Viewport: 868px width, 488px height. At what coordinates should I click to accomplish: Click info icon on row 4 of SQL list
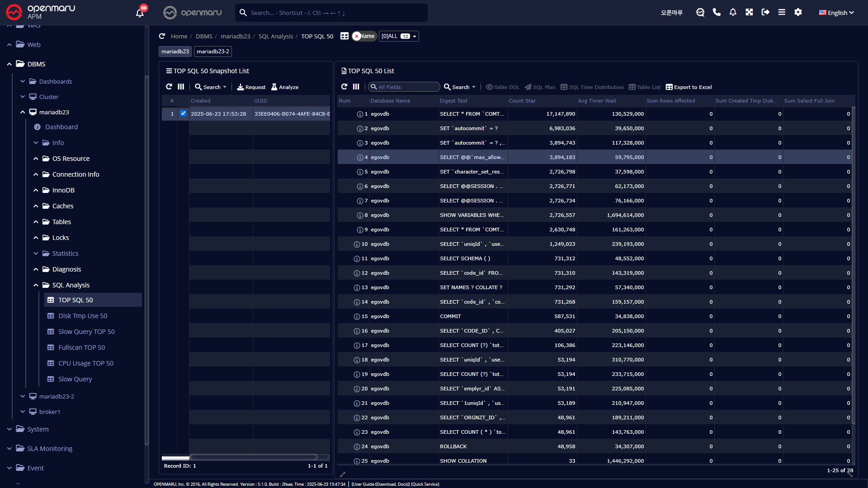[360, 158]
